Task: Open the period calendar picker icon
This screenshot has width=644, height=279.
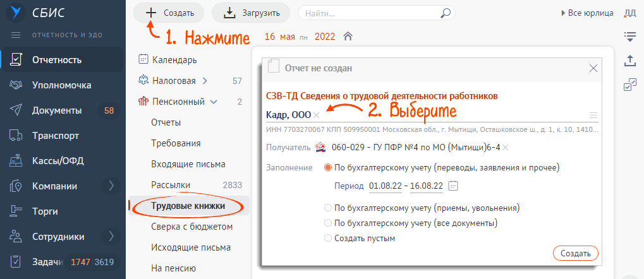Action: [x=453, y=186]
